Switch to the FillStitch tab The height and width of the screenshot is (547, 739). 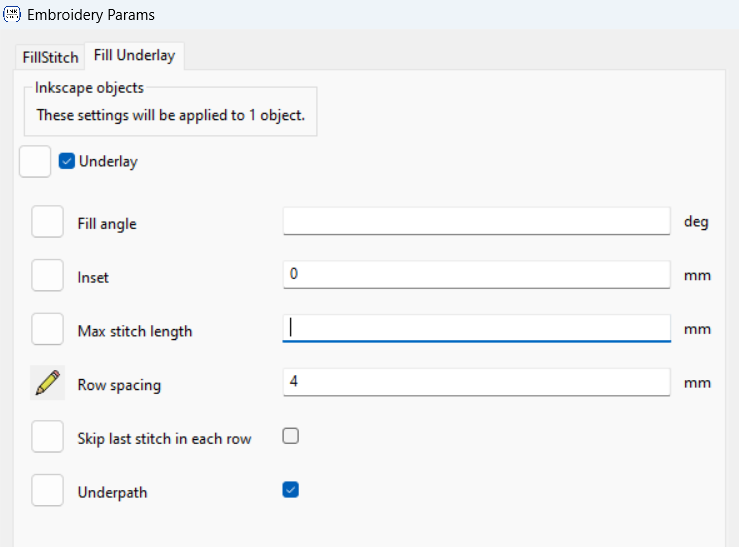(50, 57)
